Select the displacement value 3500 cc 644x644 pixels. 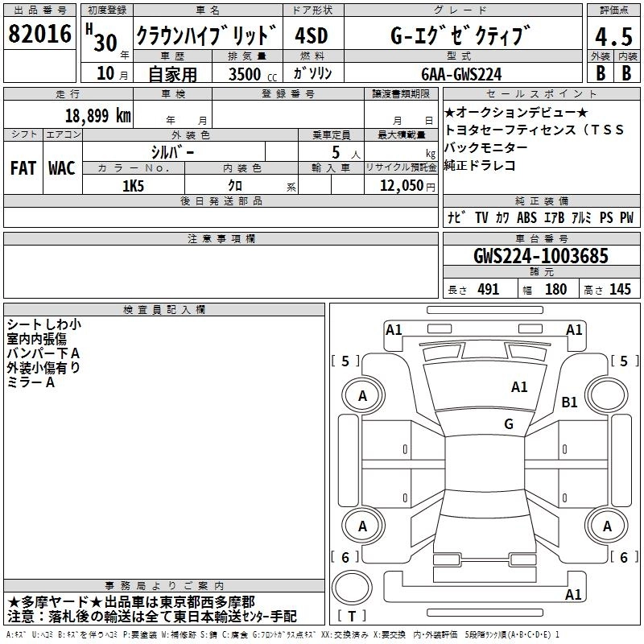tap(253, 74)
